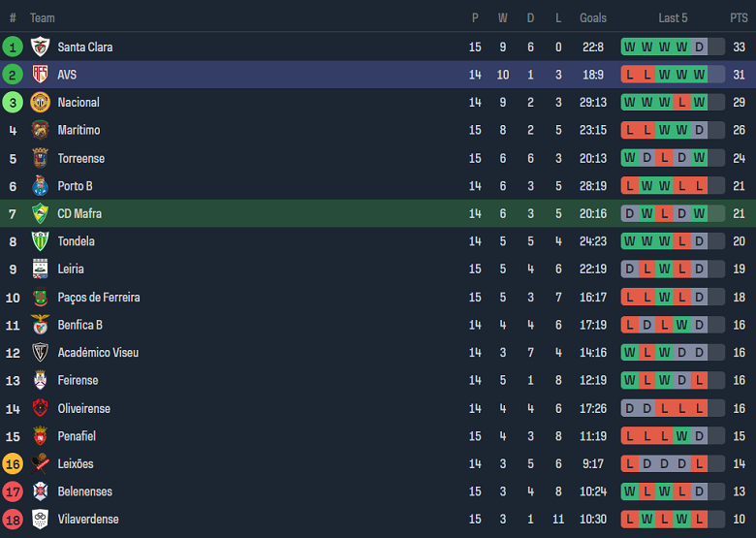Open the Torreense team page

[x=80, y=158]
